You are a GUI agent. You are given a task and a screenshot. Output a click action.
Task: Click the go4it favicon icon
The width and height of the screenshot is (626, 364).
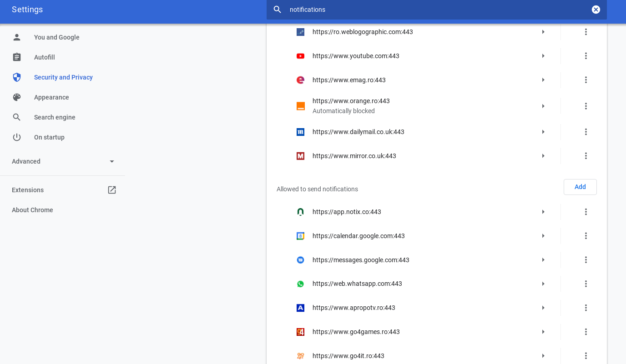click(300, 356)
